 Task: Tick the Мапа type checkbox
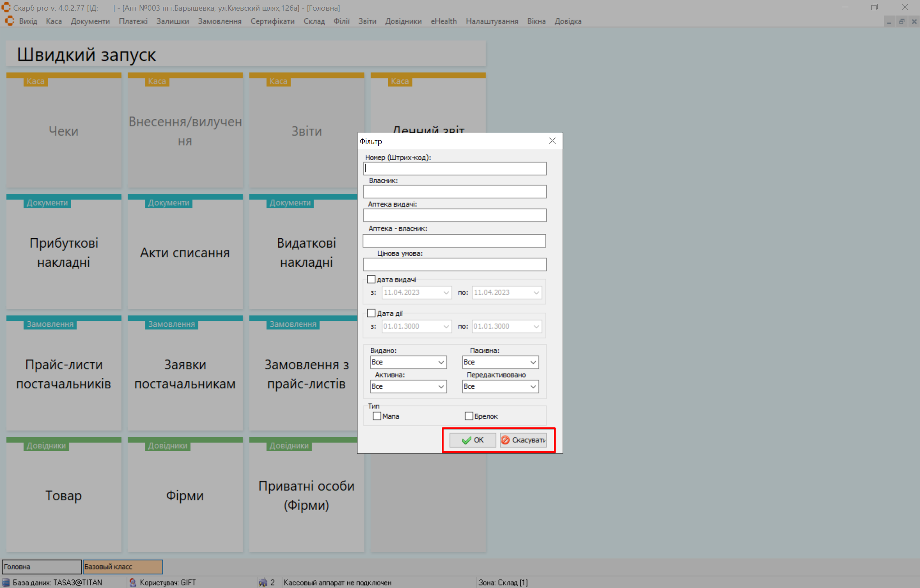pos(377,416)
